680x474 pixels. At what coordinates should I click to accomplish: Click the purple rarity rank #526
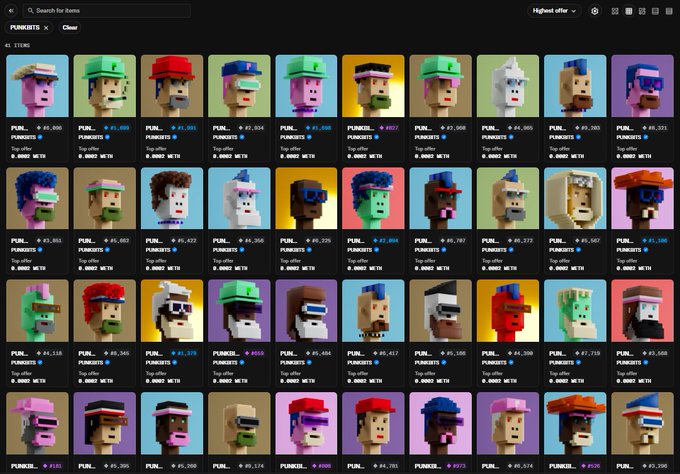coord(593,466)
